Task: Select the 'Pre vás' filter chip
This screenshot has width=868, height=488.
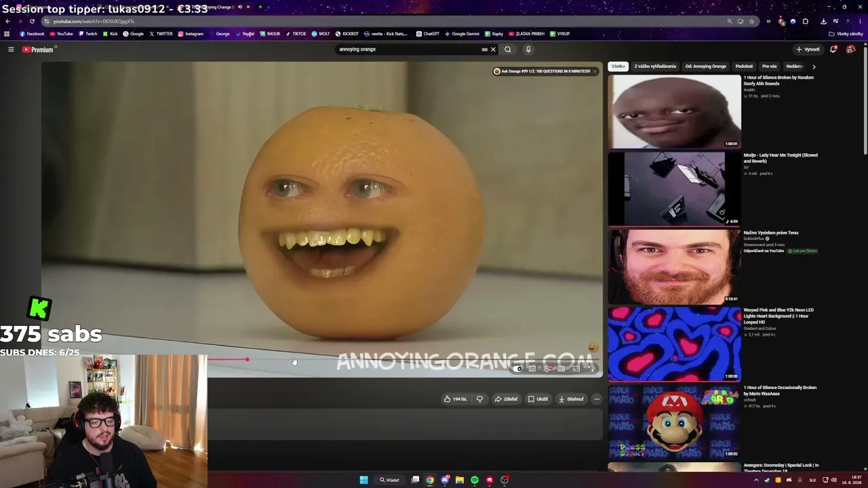Action: coord(769,66)
